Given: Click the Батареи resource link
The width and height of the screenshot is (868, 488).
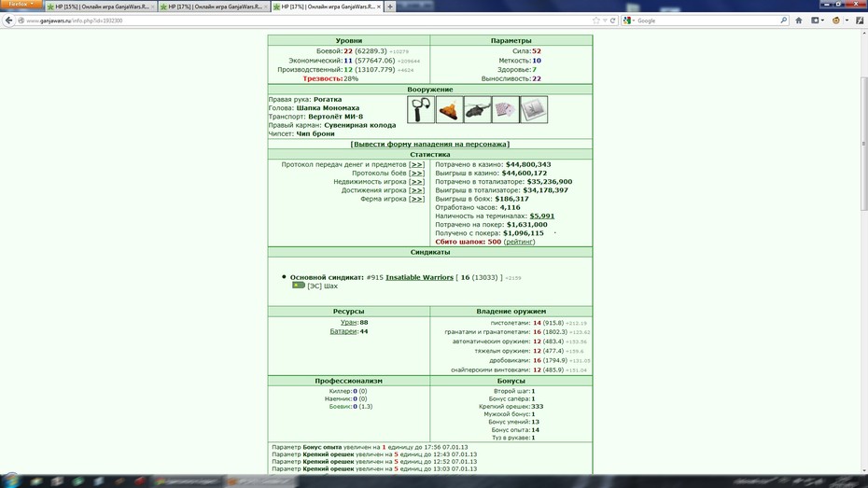Looking at the screenshot, I should tap(343, 331).
